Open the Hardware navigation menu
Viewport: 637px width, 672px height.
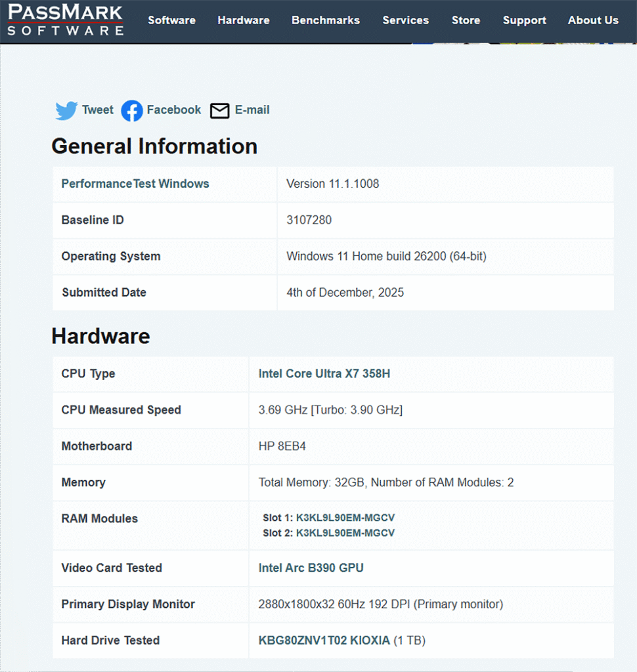pyautogui.click(x=244, y=20)
